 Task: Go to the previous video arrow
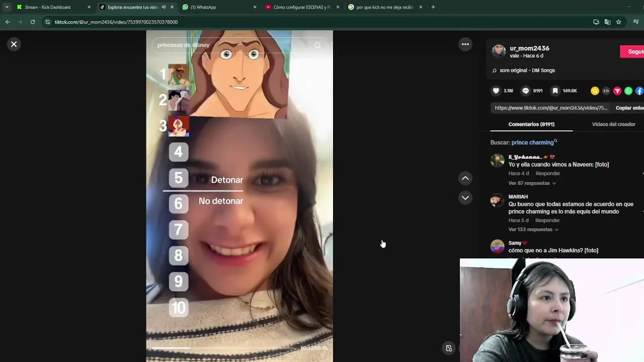[x=465, y=178]
